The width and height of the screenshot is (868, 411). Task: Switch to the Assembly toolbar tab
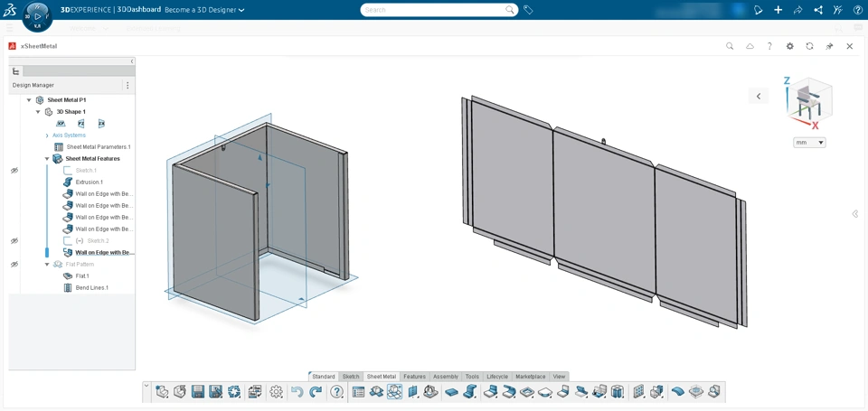click(x=446, y=376)
